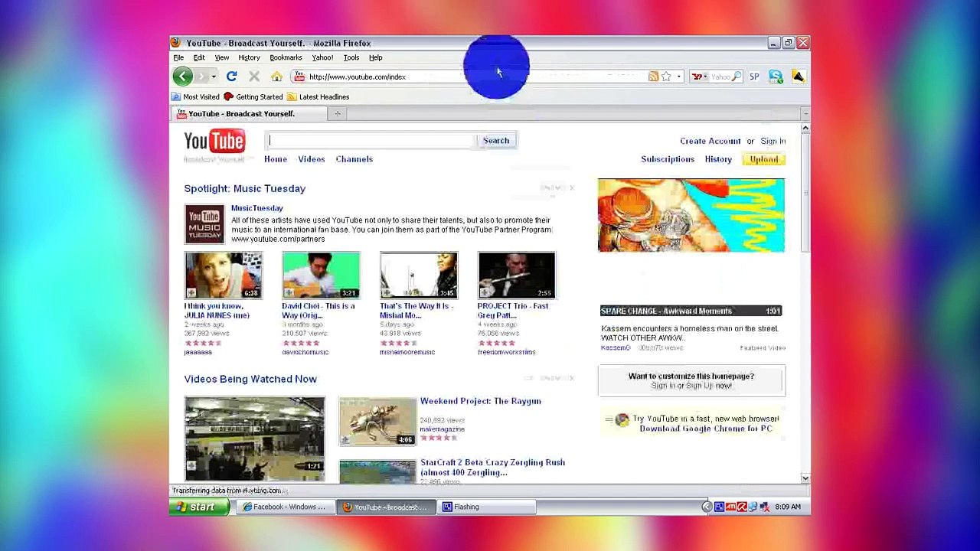Click the scrollbar up arrow
The width and height of the screenshot is (980, 551).
(x=805, y=129)
